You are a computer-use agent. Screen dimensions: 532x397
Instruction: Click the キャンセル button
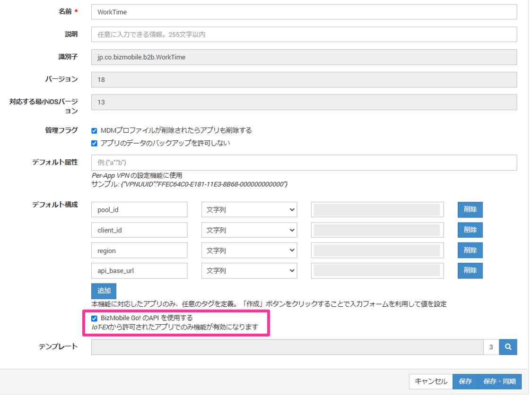[430, 381]
